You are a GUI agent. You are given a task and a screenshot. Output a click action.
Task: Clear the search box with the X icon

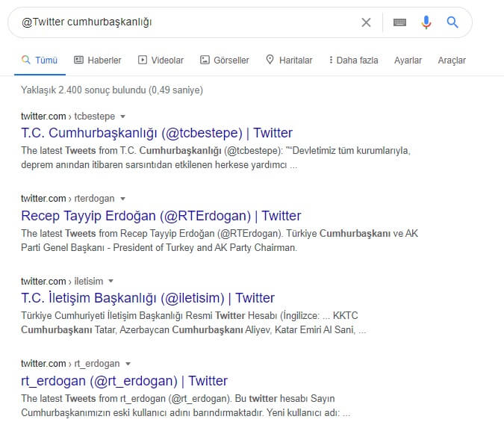366,22
